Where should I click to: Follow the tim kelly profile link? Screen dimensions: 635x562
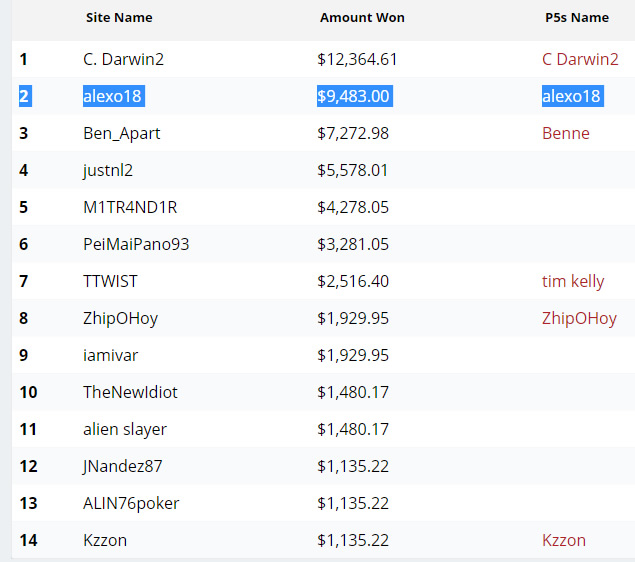click(x=573, y=281)
